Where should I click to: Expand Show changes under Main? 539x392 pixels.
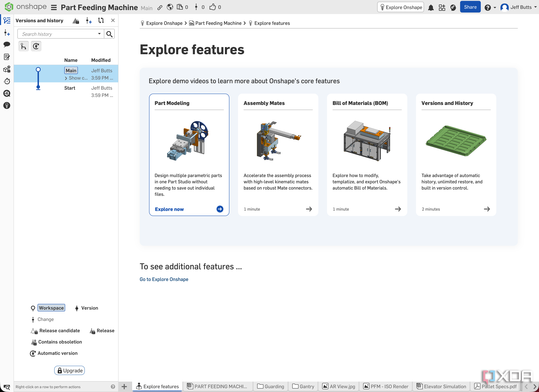(76, 78)
